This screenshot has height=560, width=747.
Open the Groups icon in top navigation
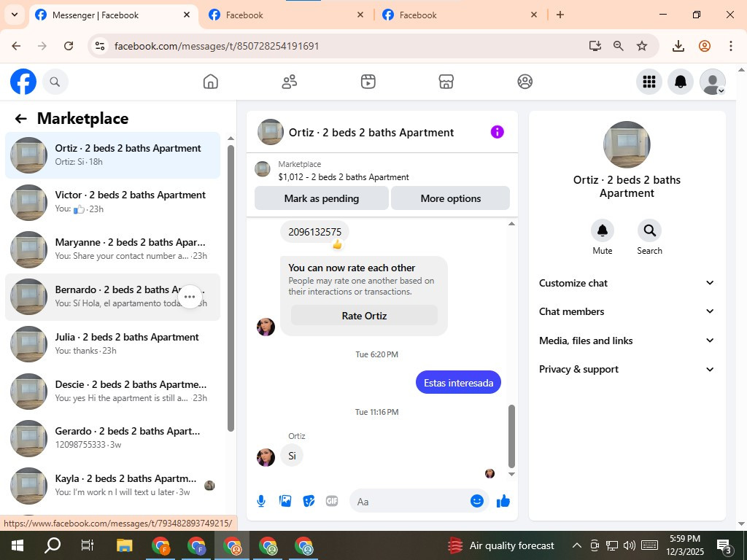(525, 82)
